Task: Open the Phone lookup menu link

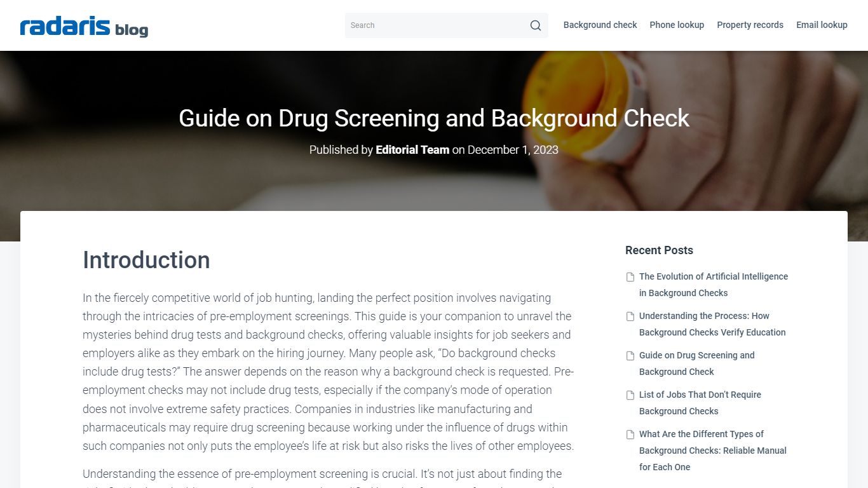Action: [677, 25]
